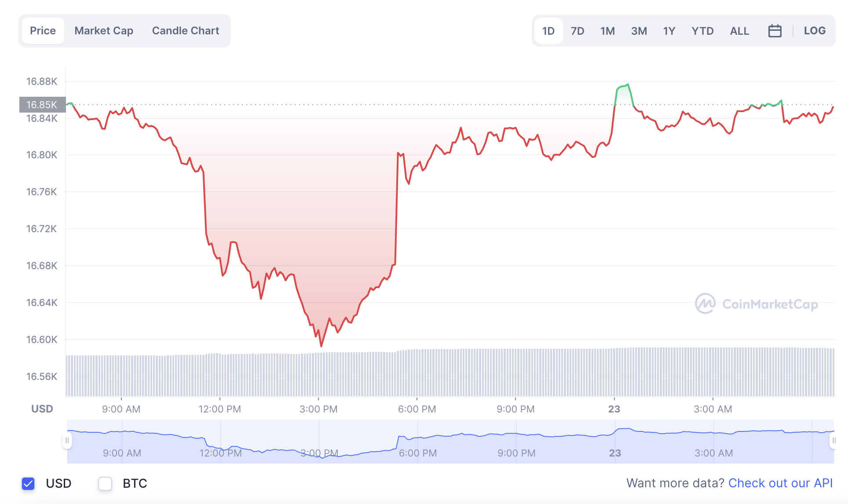Toggle LOG scale on the chart
Image resolution: width=848 pixels, height=504 pixels.
tap(814, 31)
